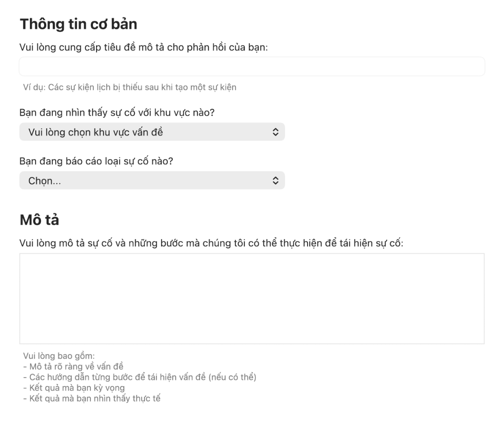Viewport: 504px width, 423px height.
Task: Click the feedback title input field
Action: click(x=252, y=67)
